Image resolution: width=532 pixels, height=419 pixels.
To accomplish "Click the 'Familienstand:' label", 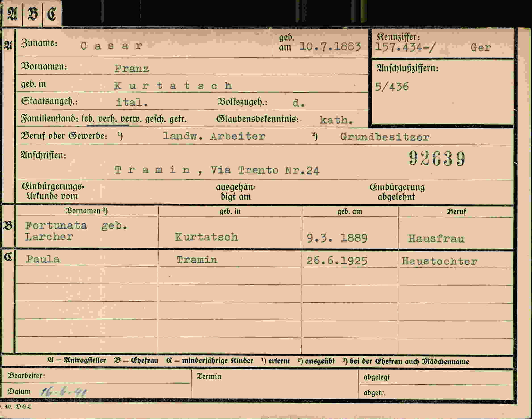I will click(50, 119).
